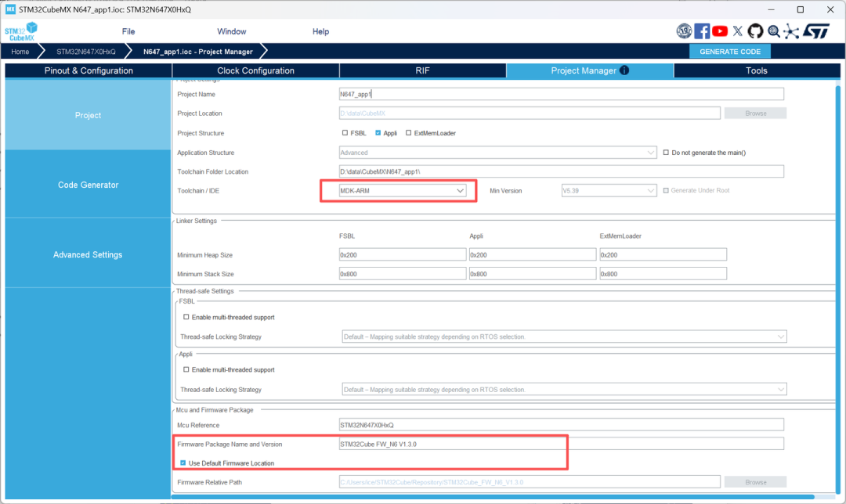Open the Window menu
Image resolution: width=846 pixels, height=504 pixels.
[x=231, y=31]
